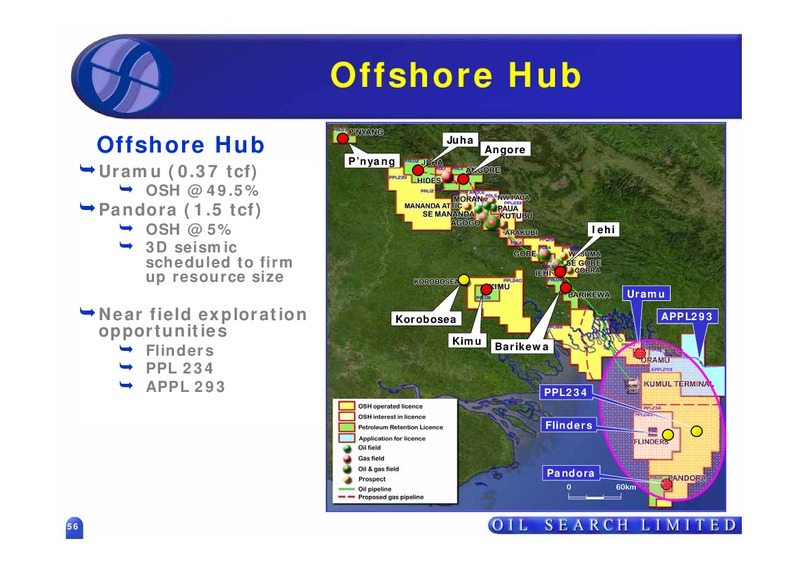Click the Oil field legend symbol
The height and width of the screenshot is (565, 800).
347,448
